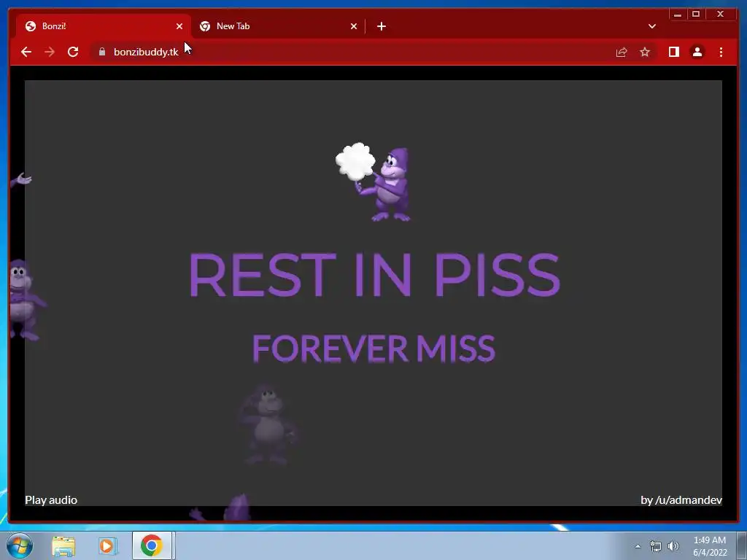Open the Chrome profile menu

tap(697, 52)
